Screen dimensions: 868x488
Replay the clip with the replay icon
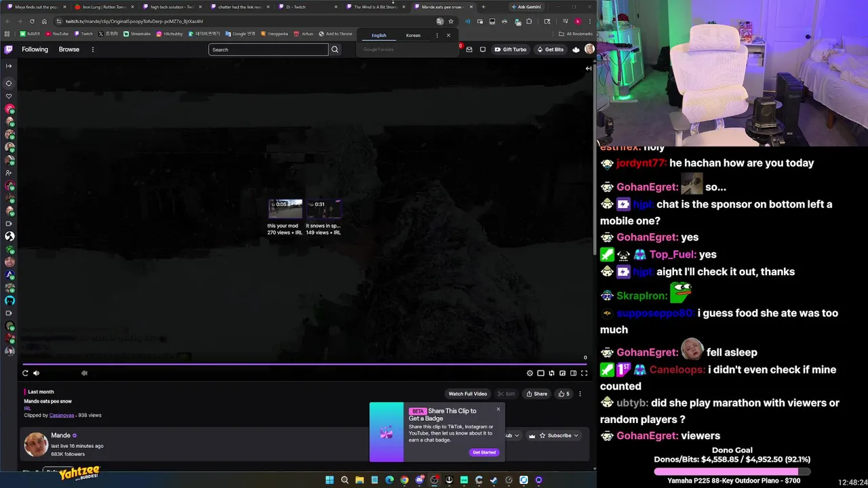click(x=25, y=373)
